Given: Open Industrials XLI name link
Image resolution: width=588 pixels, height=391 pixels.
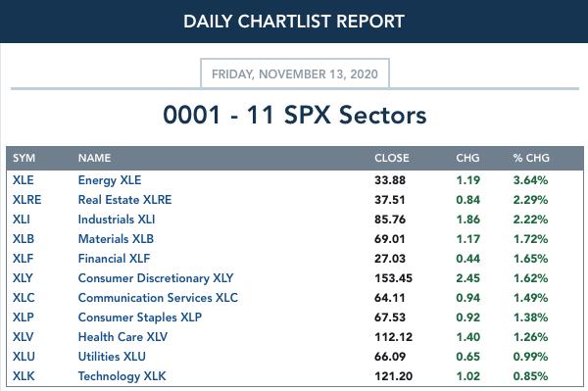Looking at the screenshot, I should tap(117, 219).
